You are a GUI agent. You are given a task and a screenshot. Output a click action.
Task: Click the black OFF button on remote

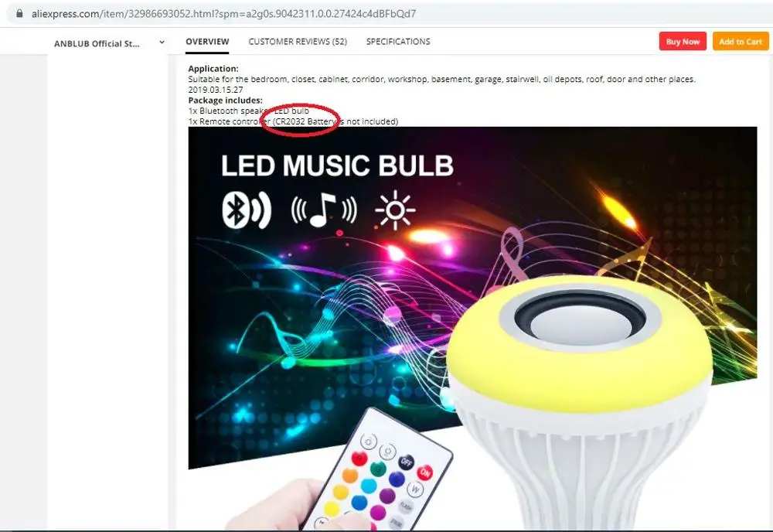pyautogui.click(x=406, y=462)
